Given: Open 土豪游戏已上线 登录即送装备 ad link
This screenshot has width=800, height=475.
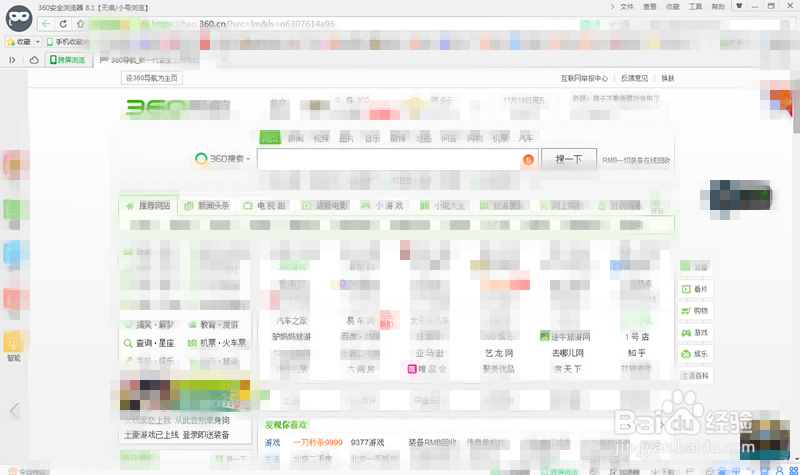Looking at the screenshot, I should tap(177, 435).
